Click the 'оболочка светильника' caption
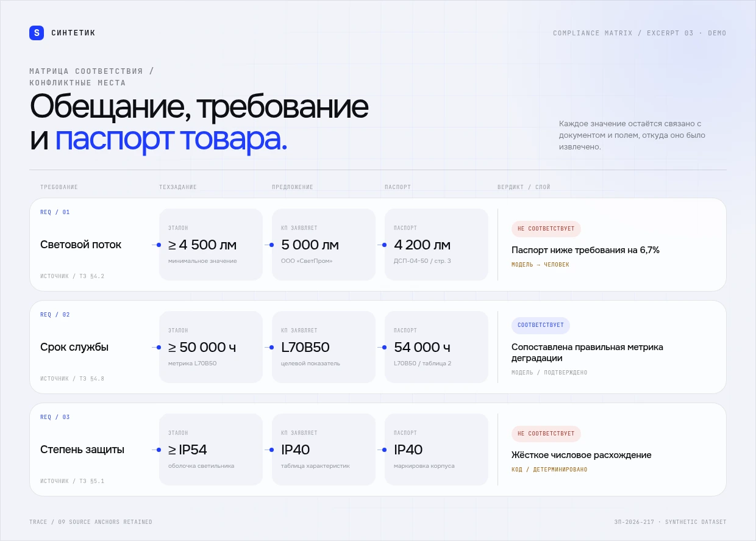The image size is (756, 541). click(x=201, y=466)
